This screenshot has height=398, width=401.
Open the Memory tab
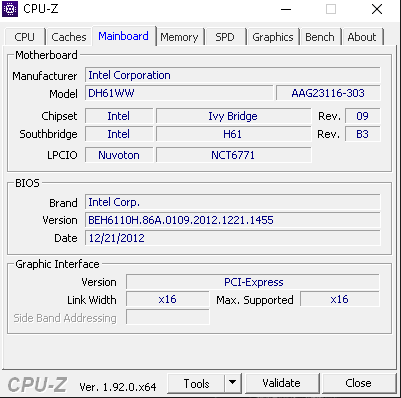[x=179, y=37]
